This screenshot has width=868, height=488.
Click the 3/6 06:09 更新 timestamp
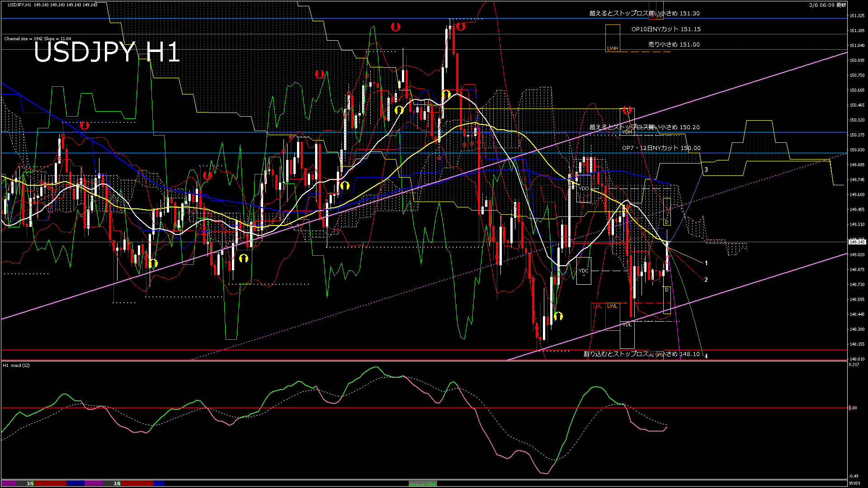point(828,5)
